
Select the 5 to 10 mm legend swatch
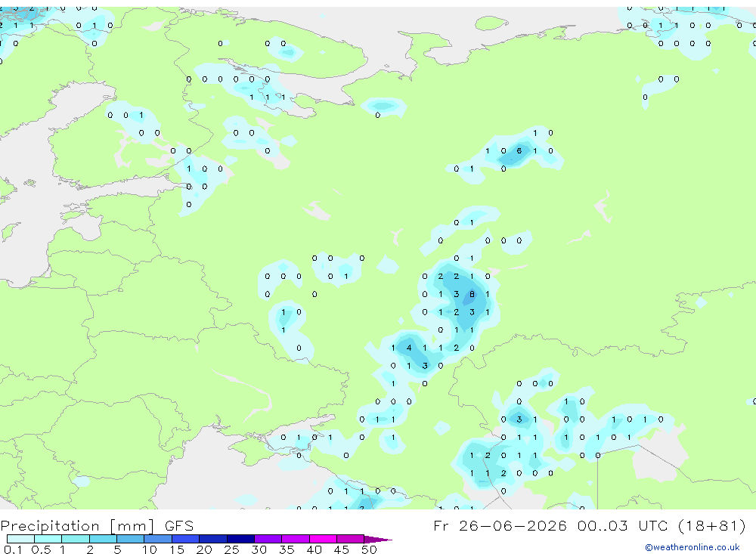coord(130,539)
